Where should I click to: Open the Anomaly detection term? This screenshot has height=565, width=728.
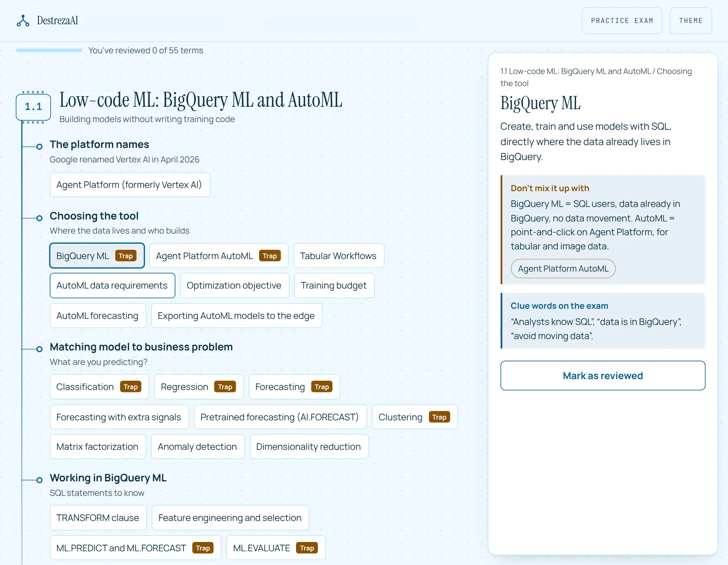pos(197,447)
